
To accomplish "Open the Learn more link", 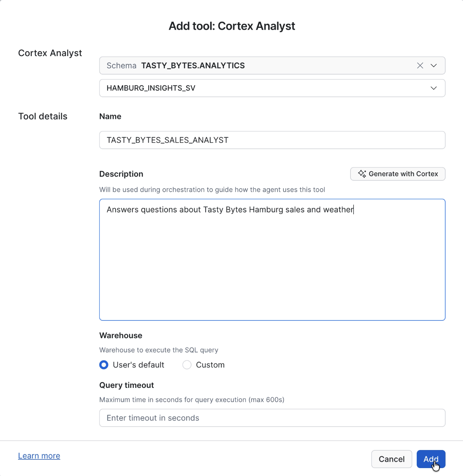I will pyautogui.click(x=39, y=456).
